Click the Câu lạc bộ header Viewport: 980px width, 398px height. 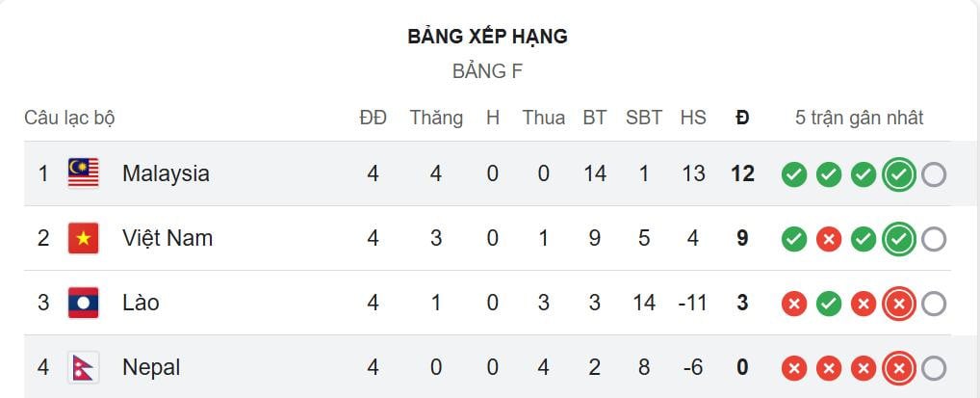[69, 118]
